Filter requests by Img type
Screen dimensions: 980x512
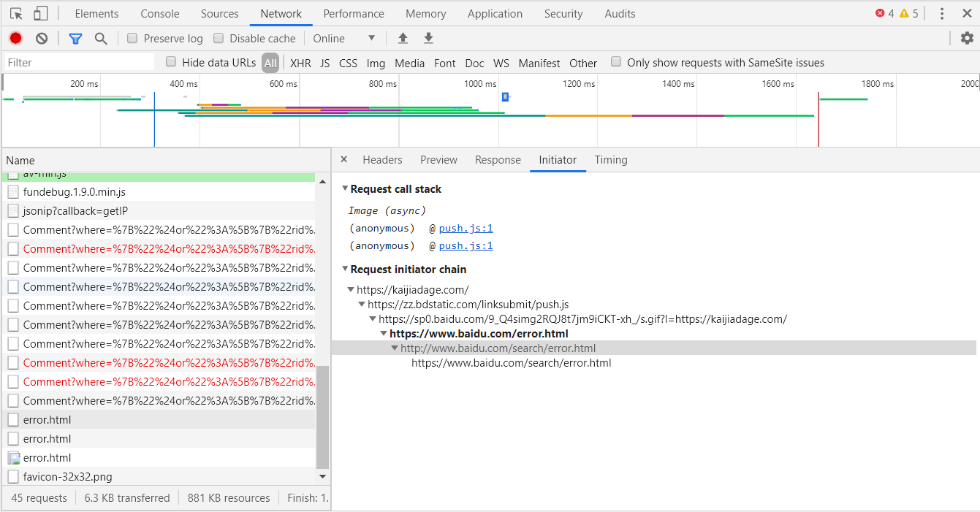376,63
